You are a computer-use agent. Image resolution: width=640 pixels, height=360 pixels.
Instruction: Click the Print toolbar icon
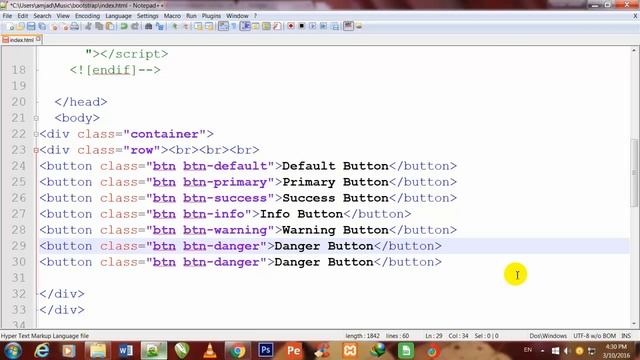click(x=74, y=27)
